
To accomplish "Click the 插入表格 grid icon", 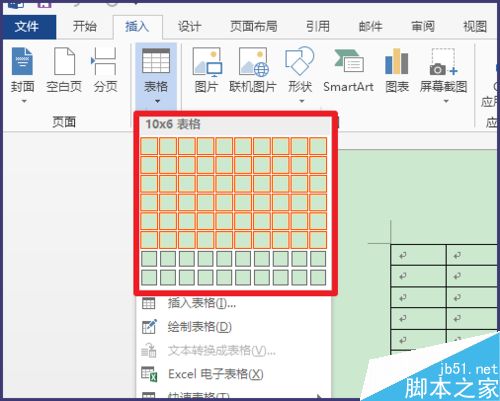I will click(149, 303).
